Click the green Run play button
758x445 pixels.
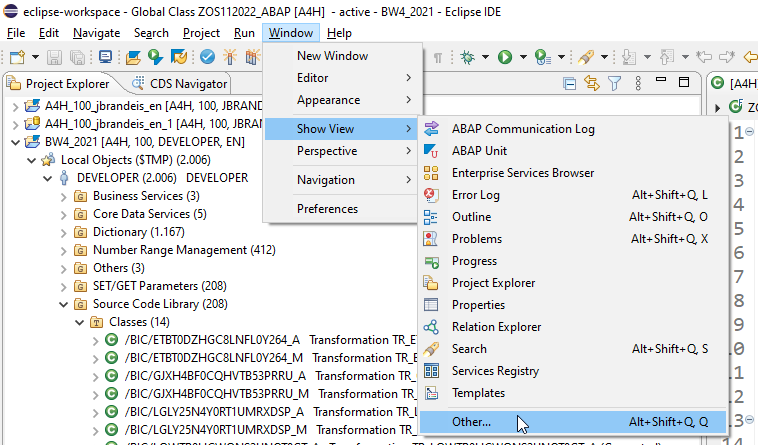[505, 57]
